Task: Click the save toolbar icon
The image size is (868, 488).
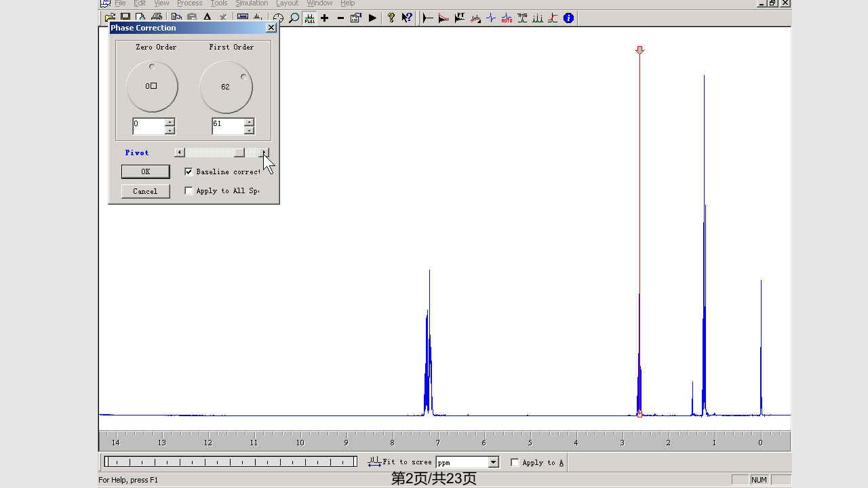Action: tap(125, 17)
